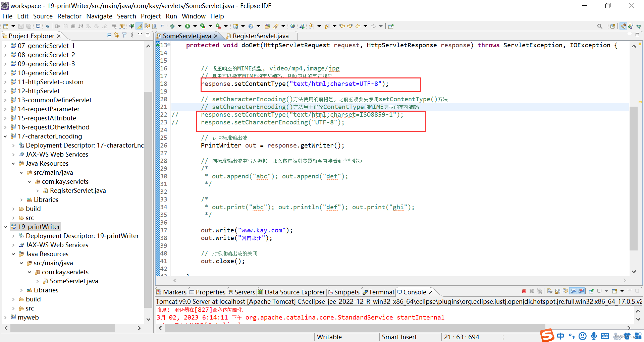
Task: Open the Debug button dropdown arrow
Action: 179,26
